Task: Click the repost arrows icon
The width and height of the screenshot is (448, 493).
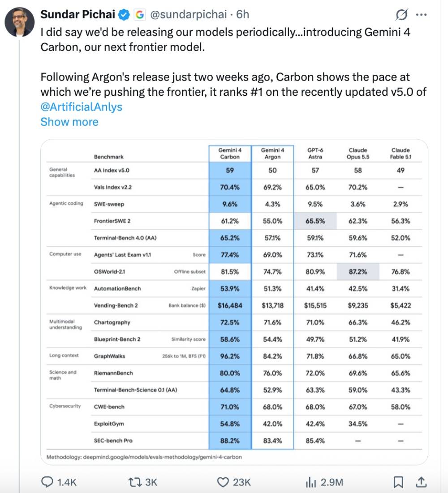Action: (x=135, y=482)
